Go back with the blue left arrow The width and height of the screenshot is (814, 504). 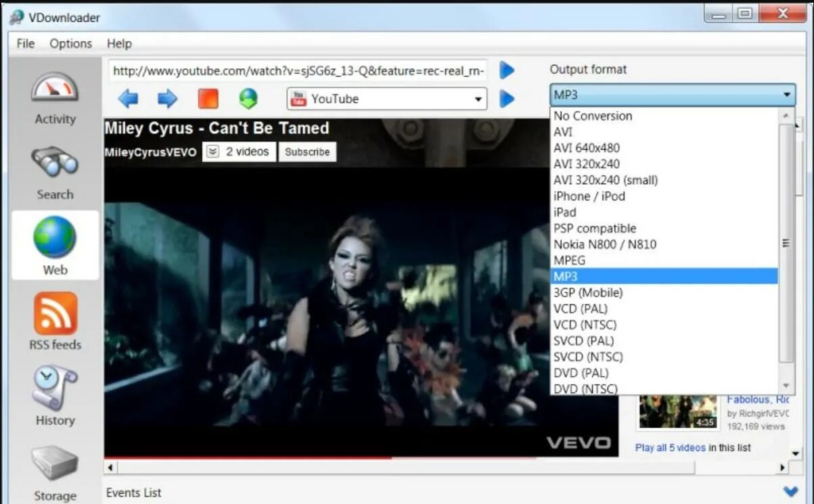[128, 99]
